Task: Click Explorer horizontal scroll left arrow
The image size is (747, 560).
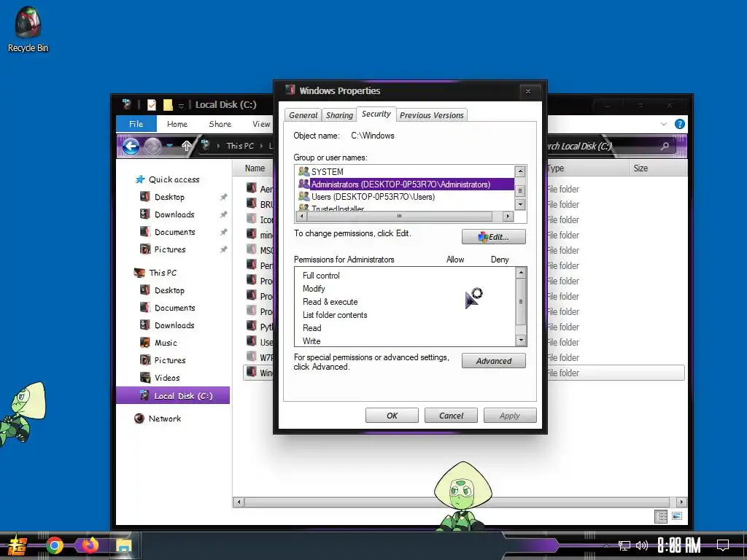Action: (x=239, y=502)
